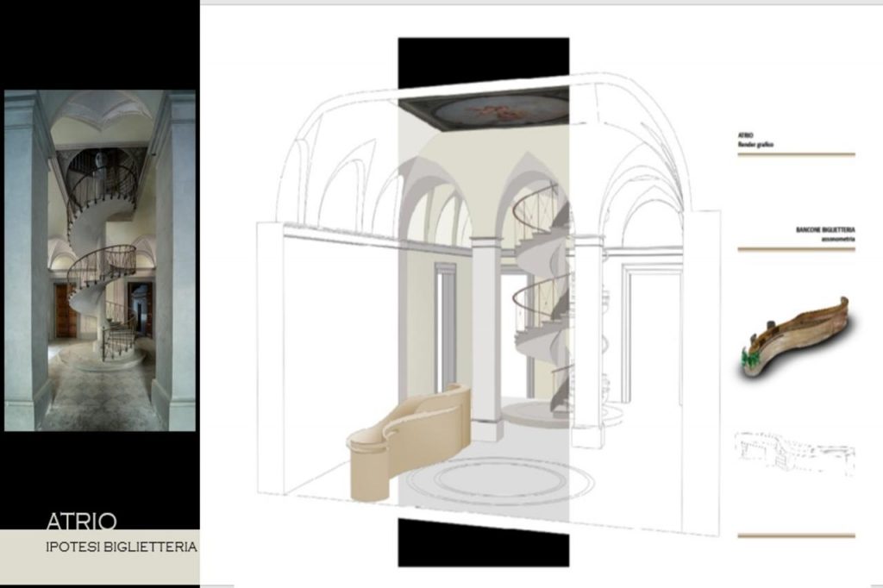This screenshot has height=588, width=883.
Task: Click the bottom tan divider line at right
Action: click(795, 535)
